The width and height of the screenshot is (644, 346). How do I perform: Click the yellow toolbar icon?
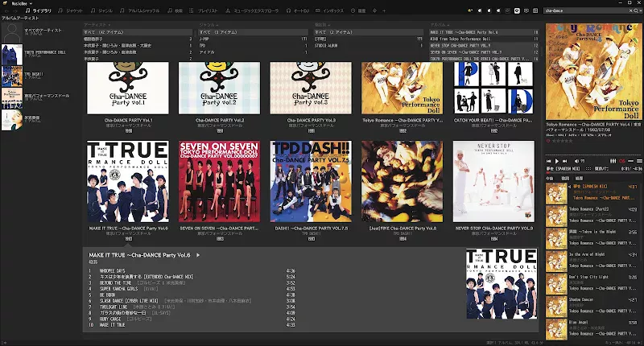coord(470,10)
